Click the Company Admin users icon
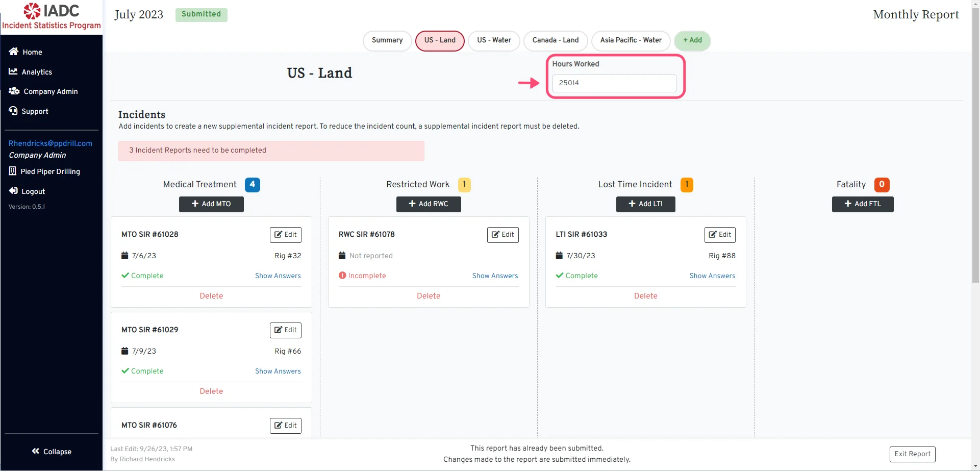 click(x=14, y=91)
